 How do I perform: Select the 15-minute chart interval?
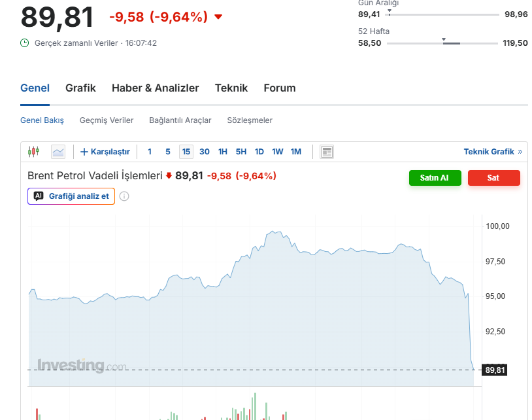186,152
